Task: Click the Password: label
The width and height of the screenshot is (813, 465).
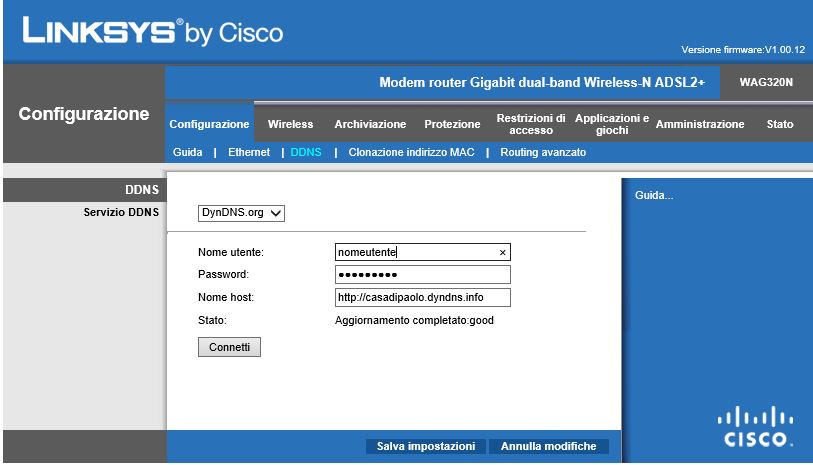Action: tap(223, 274)
